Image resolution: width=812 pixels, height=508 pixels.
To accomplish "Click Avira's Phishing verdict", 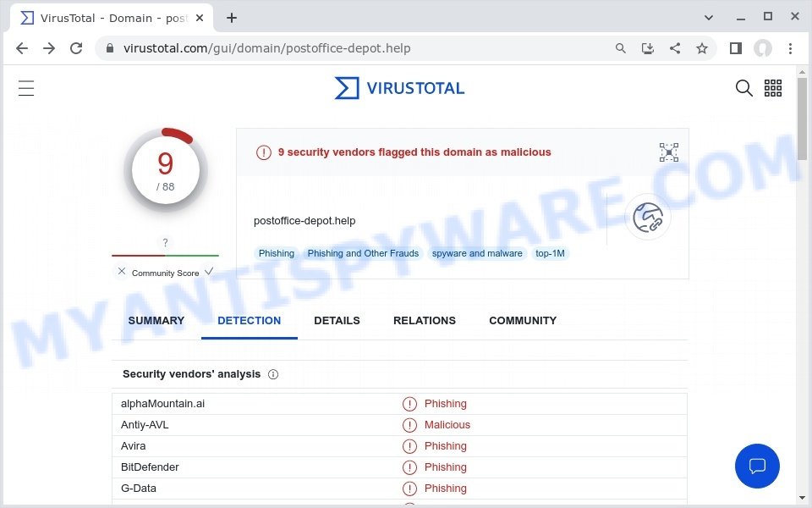I will pos(446,446).
